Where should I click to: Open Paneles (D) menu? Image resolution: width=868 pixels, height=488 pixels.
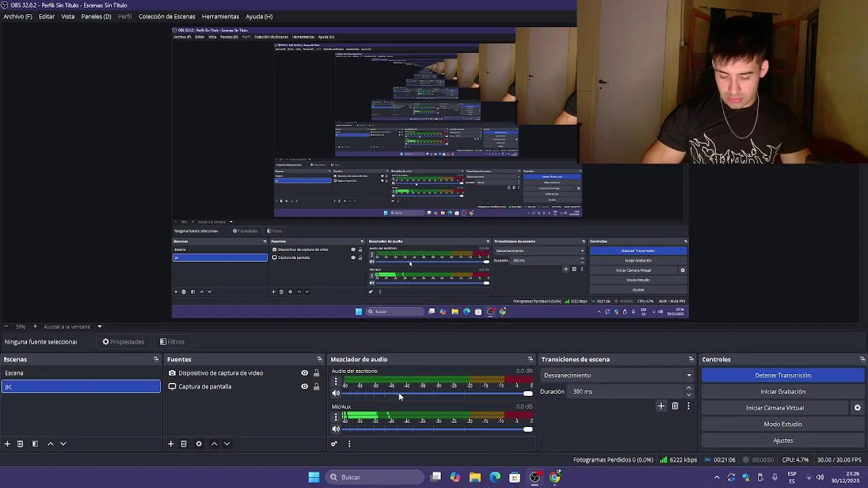pos(96,16)
